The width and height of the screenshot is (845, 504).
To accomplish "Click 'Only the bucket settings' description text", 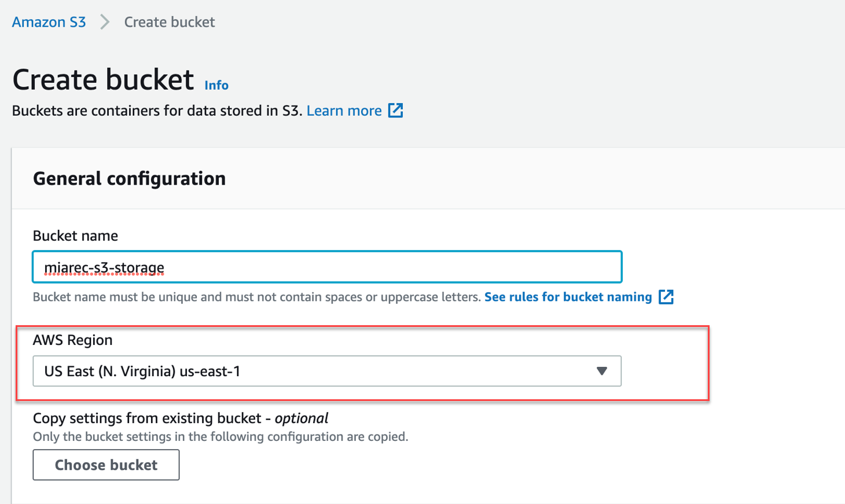I will pyautogui.click(x=221, y=436).
